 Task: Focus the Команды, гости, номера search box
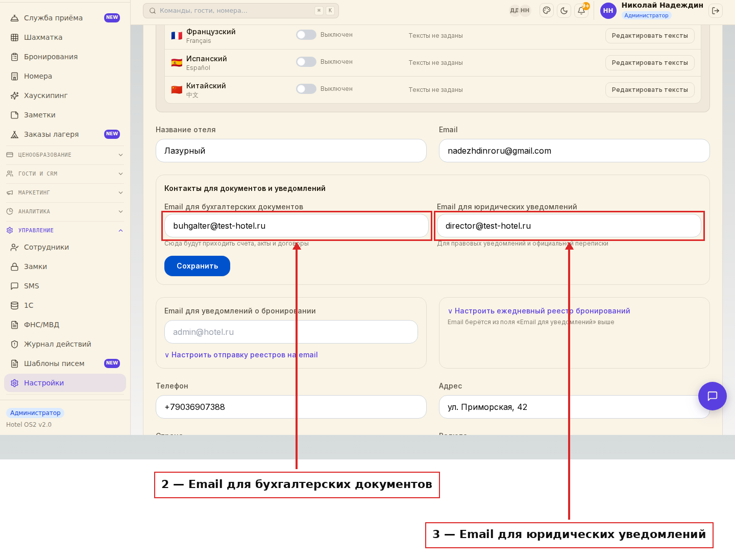[x=241, y=11]
